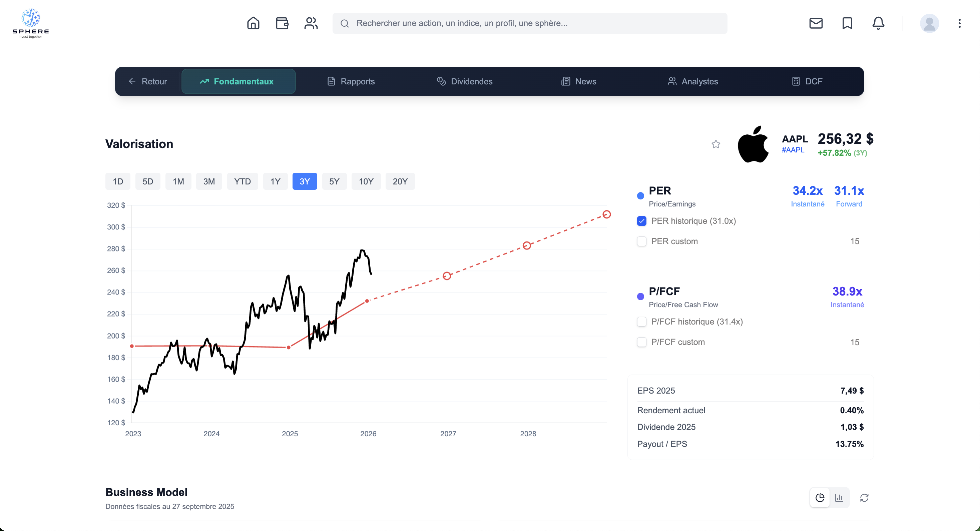Switch to the Dividendes tab
Image resolution: width=980 pixels, height=531 pixels.
[465, 81]
